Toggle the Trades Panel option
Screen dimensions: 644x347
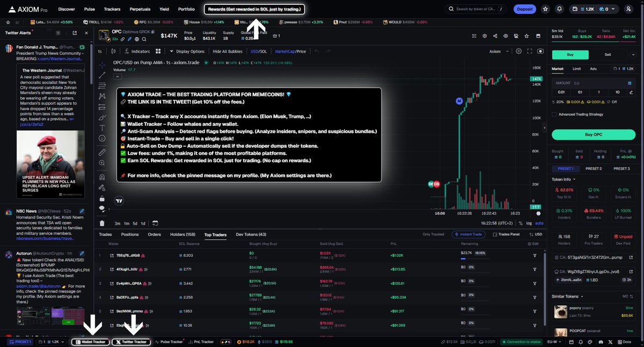[x=506, y=234]
